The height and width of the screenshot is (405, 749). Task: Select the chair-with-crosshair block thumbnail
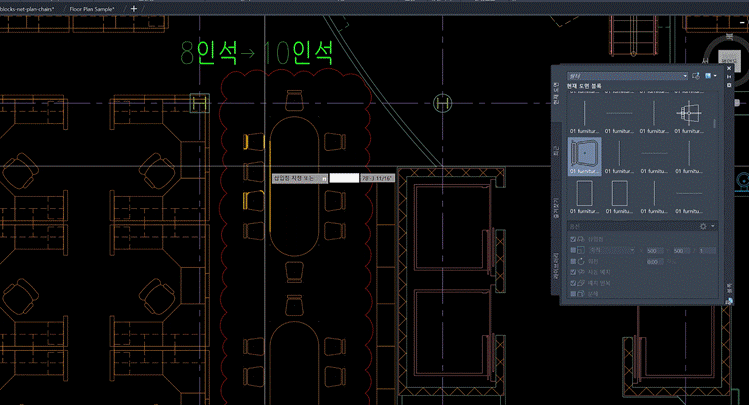689,113
